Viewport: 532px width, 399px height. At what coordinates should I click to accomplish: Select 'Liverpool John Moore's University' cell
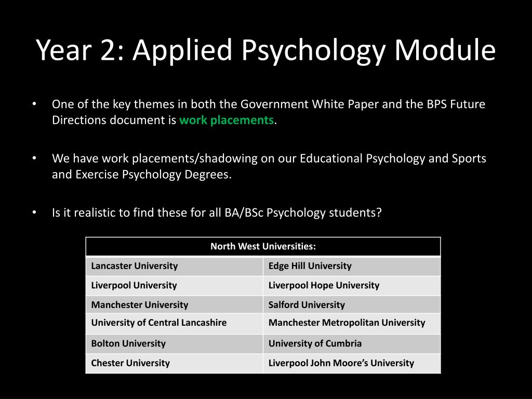coord(352,363)
